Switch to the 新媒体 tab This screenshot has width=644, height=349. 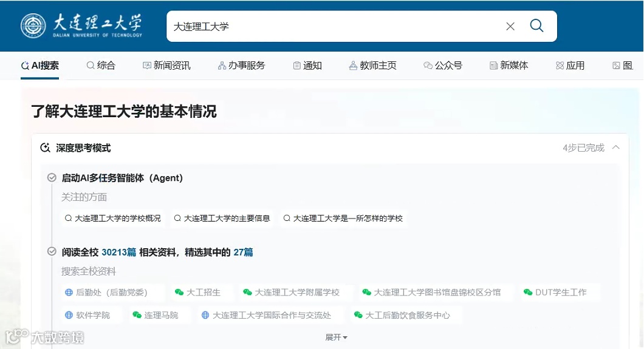[x=509, y=65]
